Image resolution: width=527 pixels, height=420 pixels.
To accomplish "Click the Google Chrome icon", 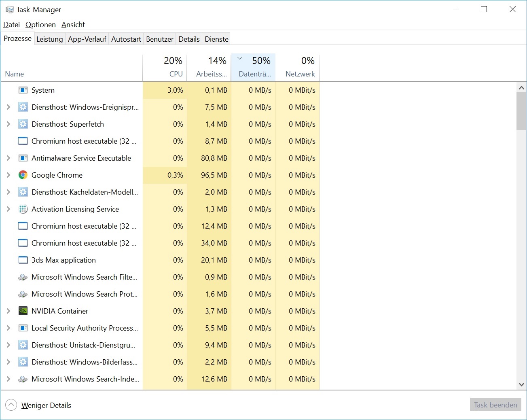I will (23, 175).
